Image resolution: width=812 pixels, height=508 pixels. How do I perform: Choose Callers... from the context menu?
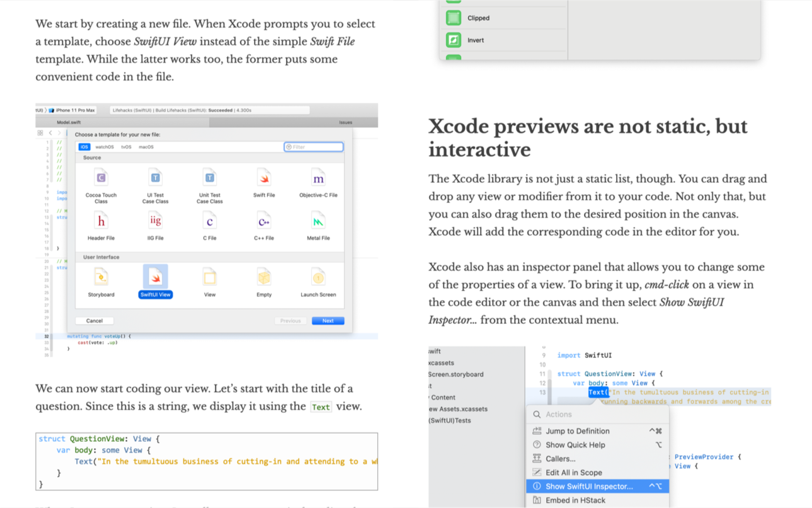597,459
